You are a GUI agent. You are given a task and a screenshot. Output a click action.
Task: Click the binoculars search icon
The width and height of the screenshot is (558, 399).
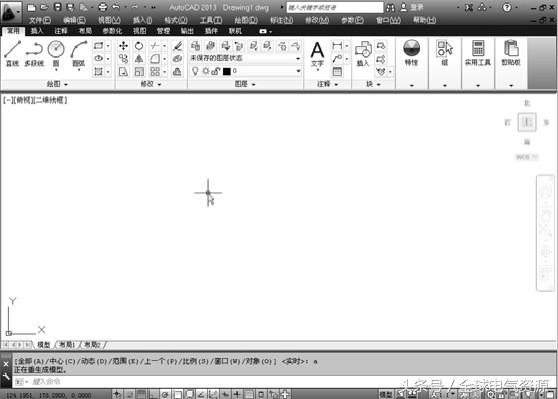coord(390,7)
